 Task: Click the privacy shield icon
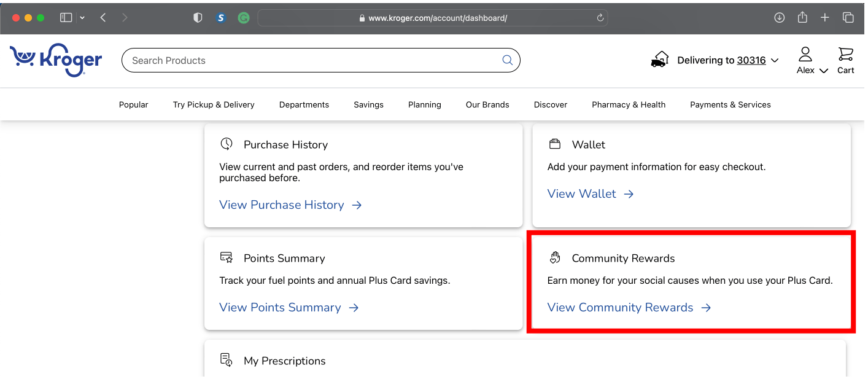coord(198,18)
